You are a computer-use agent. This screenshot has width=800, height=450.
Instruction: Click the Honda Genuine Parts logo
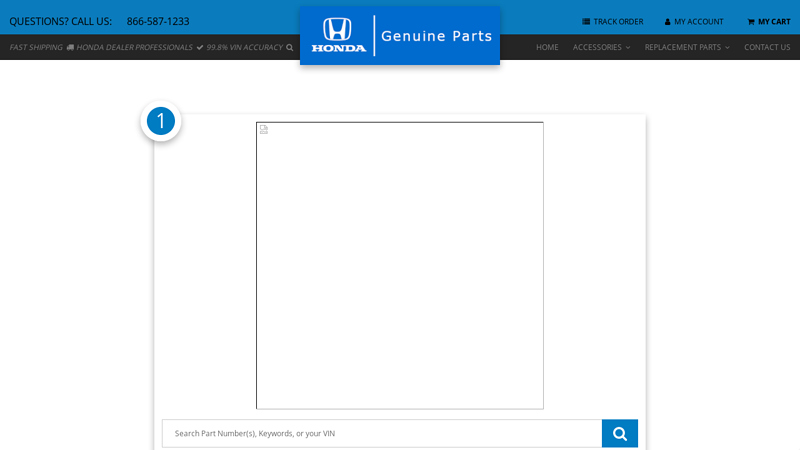click(x=399, y=36)
